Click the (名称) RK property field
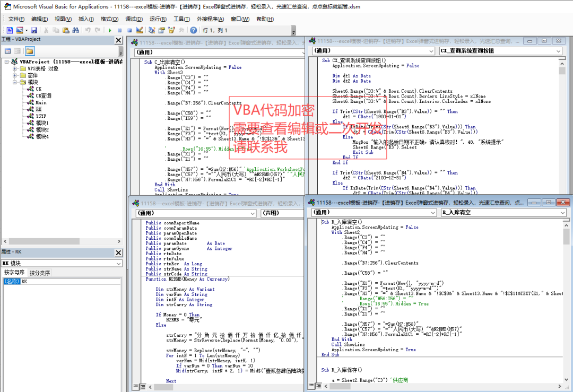 coord(62,281)
